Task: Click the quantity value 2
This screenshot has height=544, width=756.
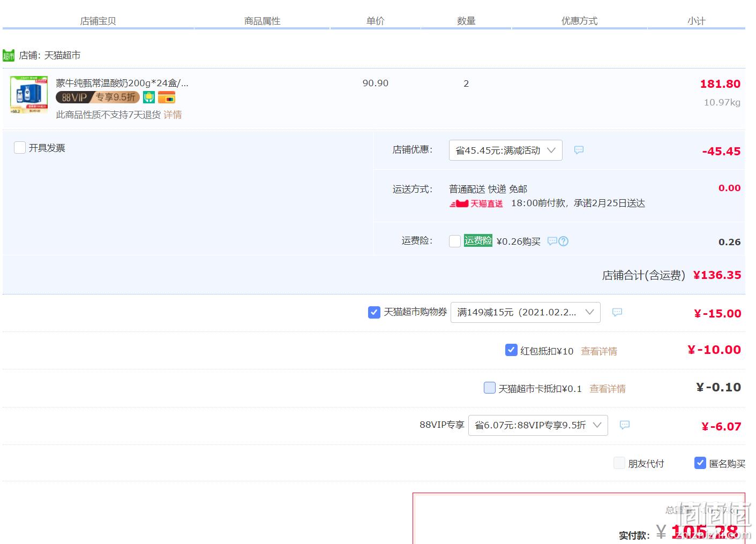Action: click(x=466, y=84)
